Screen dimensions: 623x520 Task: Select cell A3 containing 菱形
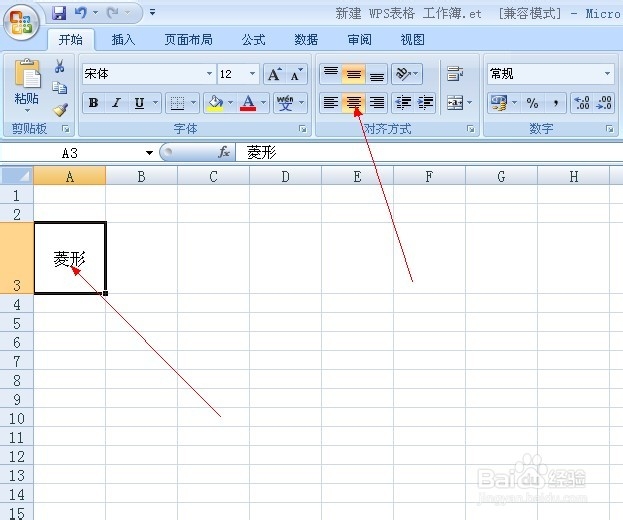coord(70,258)
